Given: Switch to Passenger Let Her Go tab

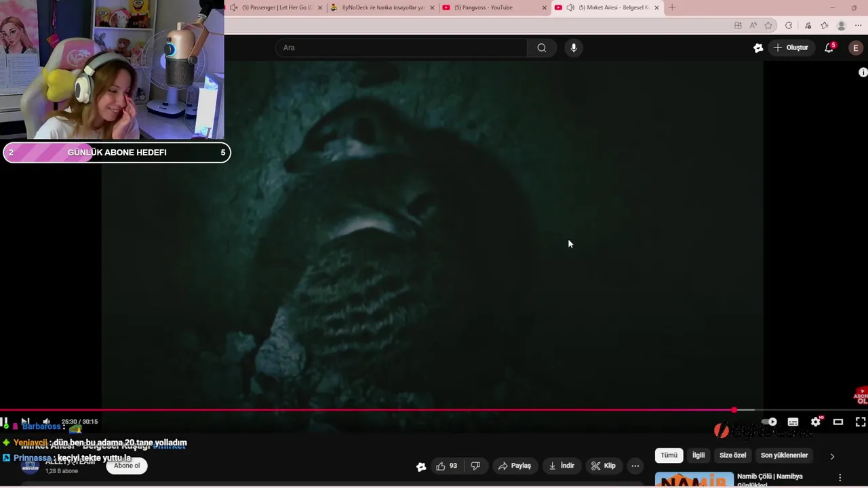Looking at the screenshot, I should click(x=275, y=7).
